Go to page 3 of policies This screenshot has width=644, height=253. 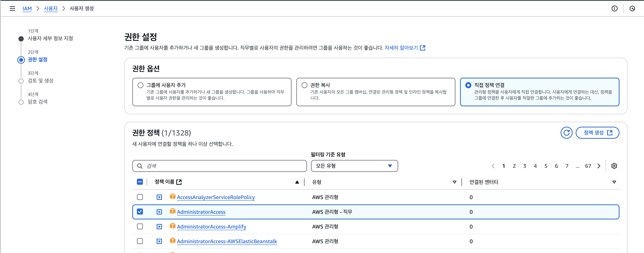(x=525, y=166)
